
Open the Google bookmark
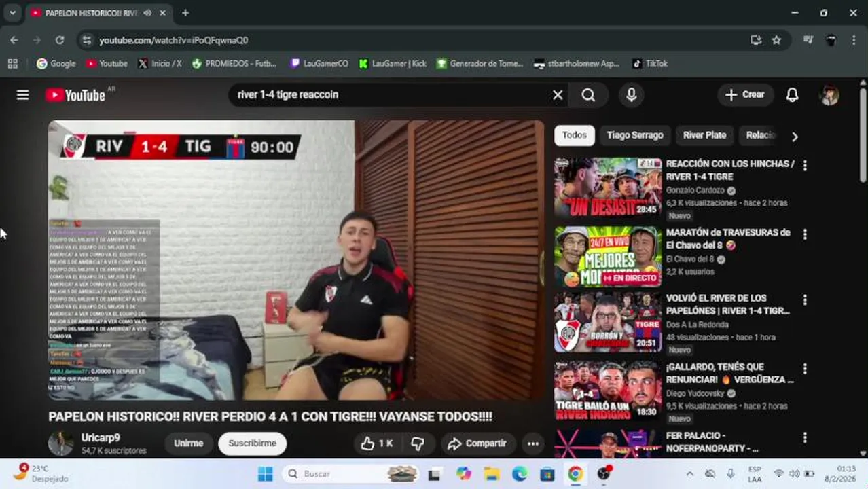[x=56, y=64]
